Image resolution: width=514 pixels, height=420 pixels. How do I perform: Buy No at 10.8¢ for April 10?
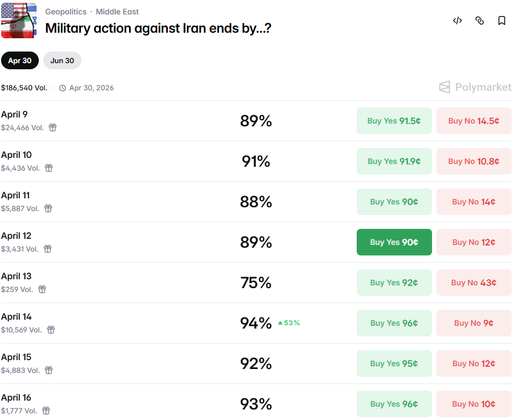(x=474, y=161)
